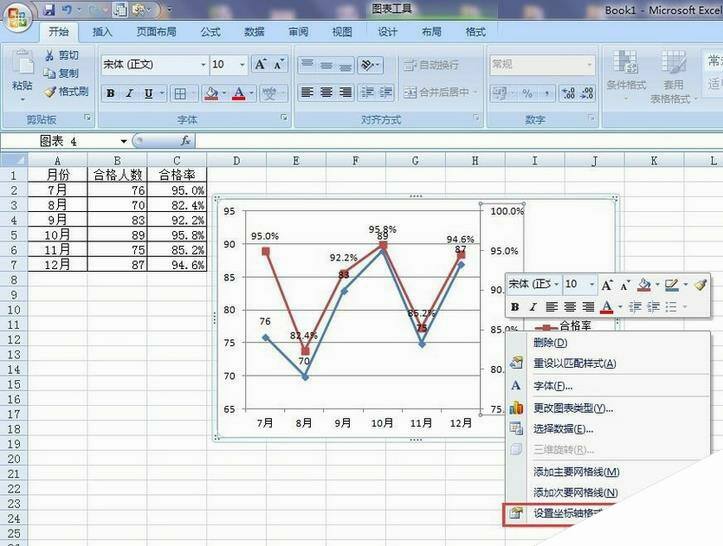Toggle ribbon Underline formatting
723x546 pixels.
coord(148,94)
